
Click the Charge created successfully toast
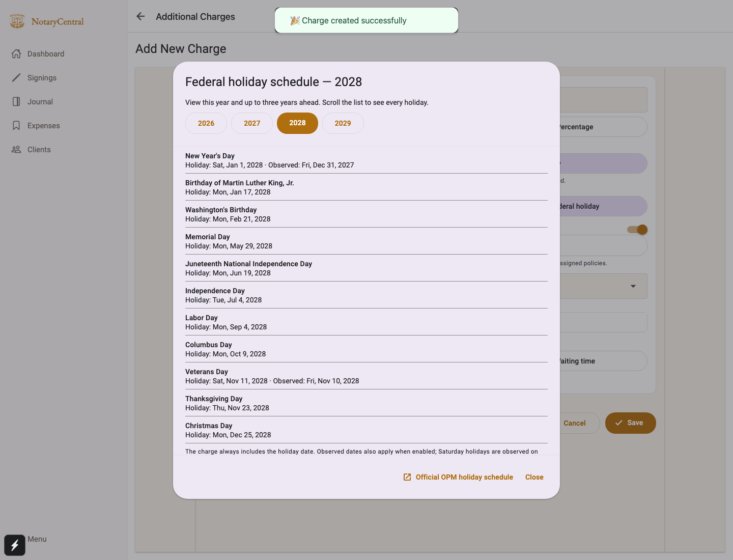click(366, 20)
